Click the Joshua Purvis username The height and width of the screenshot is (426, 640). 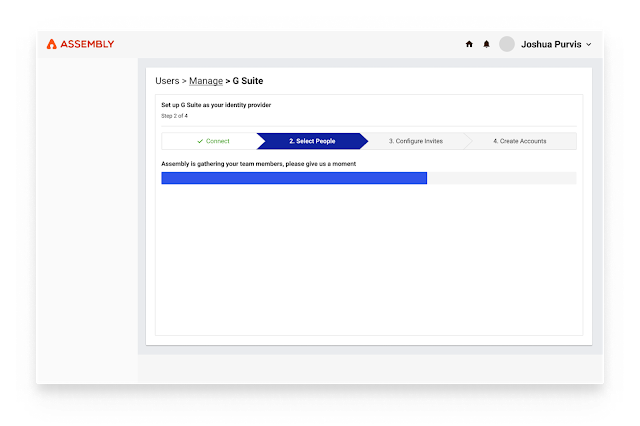[551, 44]
